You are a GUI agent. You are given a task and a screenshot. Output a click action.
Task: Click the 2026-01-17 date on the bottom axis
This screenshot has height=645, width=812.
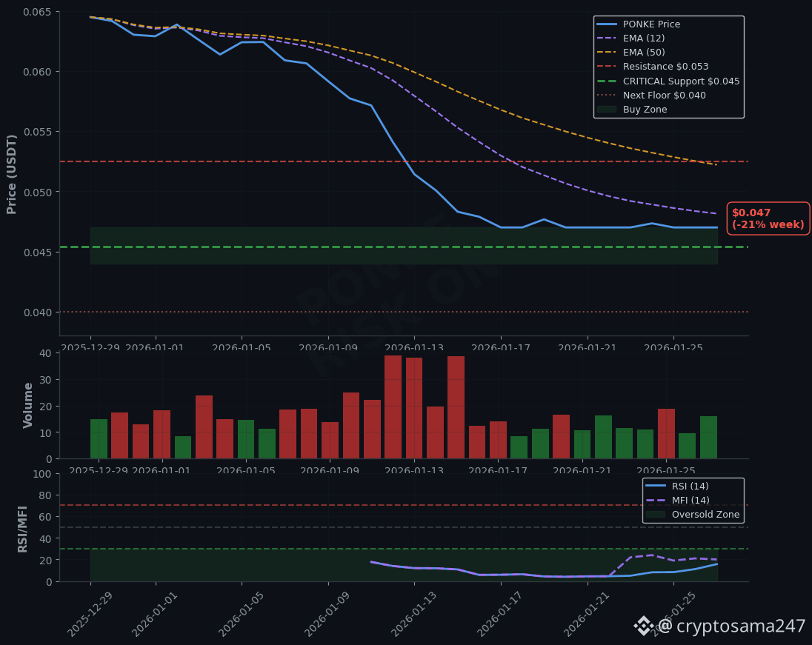tap(499, 615)
